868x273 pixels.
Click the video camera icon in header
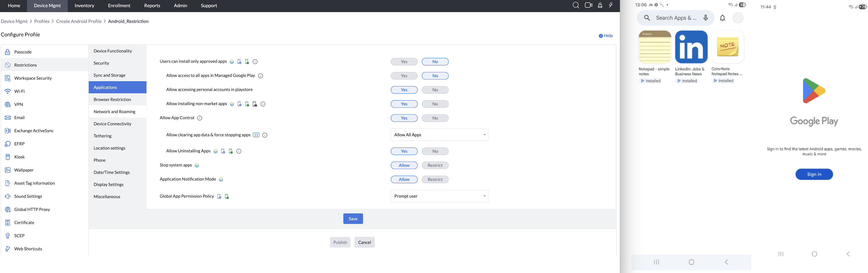pos(588,5)
